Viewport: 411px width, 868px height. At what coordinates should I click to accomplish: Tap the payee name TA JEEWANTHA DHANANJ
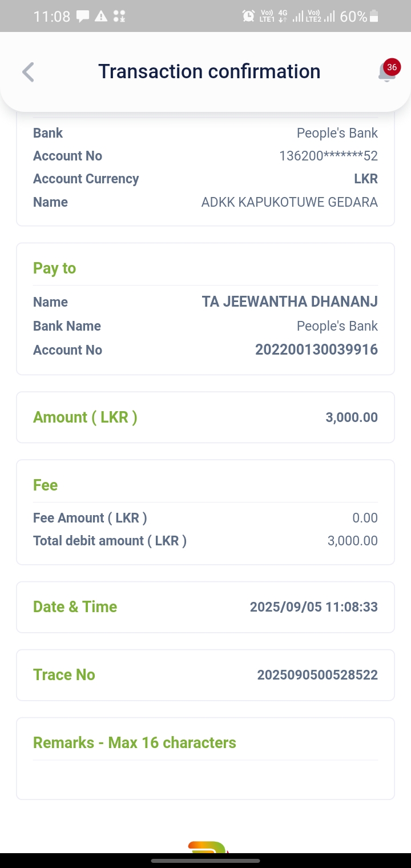(x=289, y=302)
